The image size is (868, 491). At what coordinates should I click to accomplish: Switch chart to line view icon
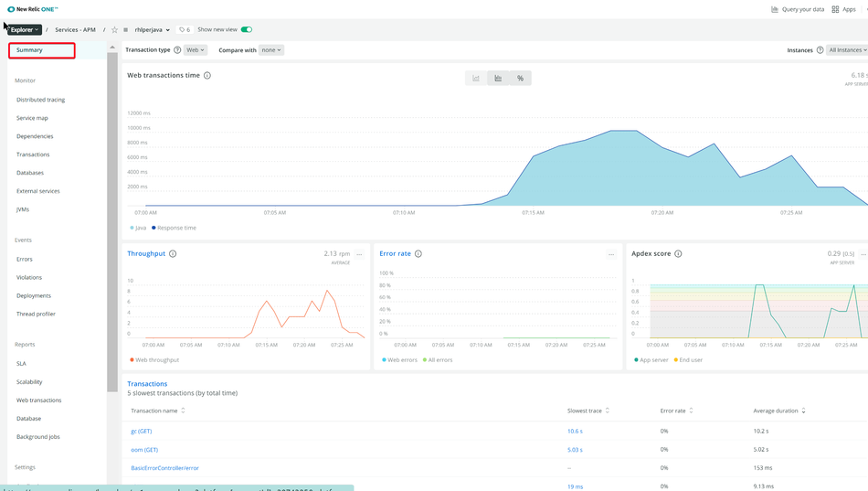pyautogui.click(x=475, y=78)
